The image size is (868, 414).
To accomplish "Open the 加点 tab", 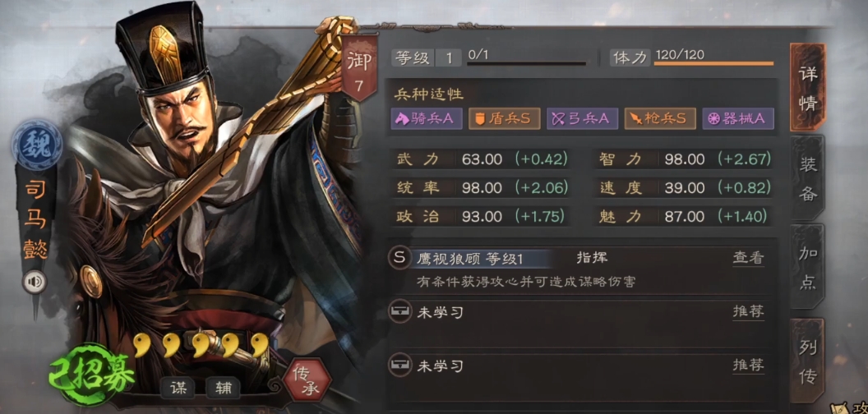I will [x=808, y=269].
